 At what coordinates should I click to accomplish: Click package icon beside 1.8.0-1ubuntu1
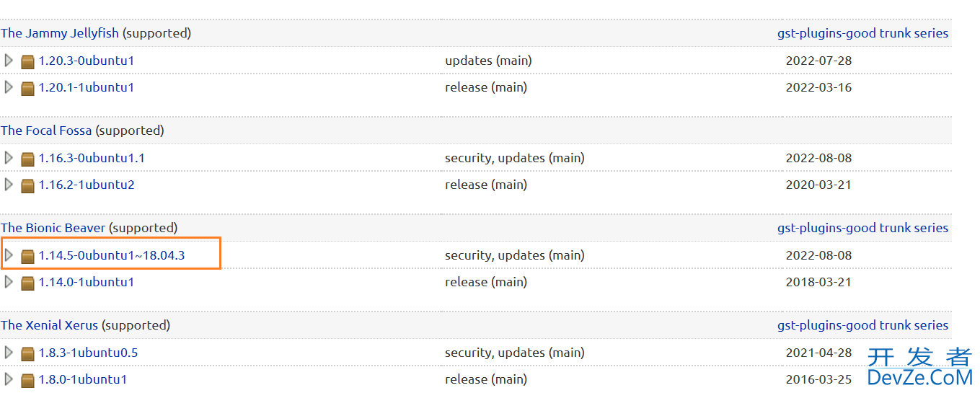point(28,380)
